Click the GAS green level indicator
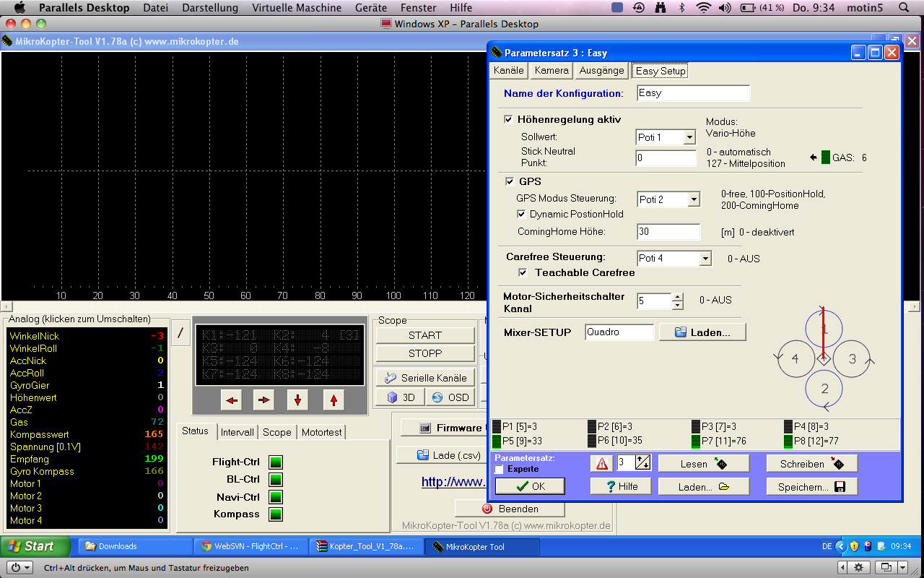The width and height of the screenshot is (924, 578). [x=826, y=157]
